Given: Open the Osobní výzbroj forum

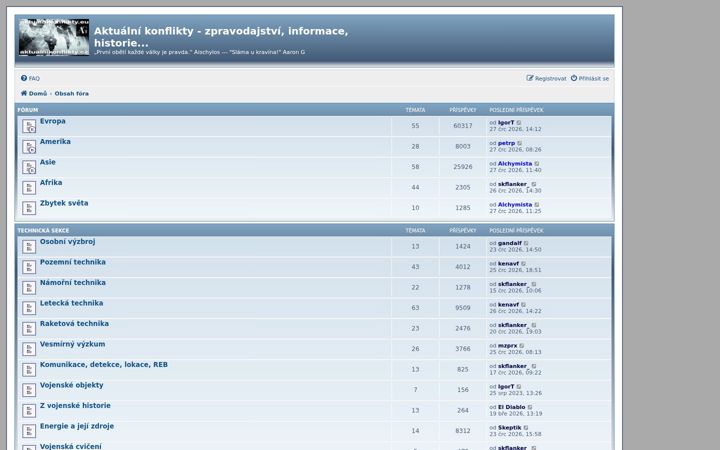Looking at the screenshot, I should tap(68, 242).
